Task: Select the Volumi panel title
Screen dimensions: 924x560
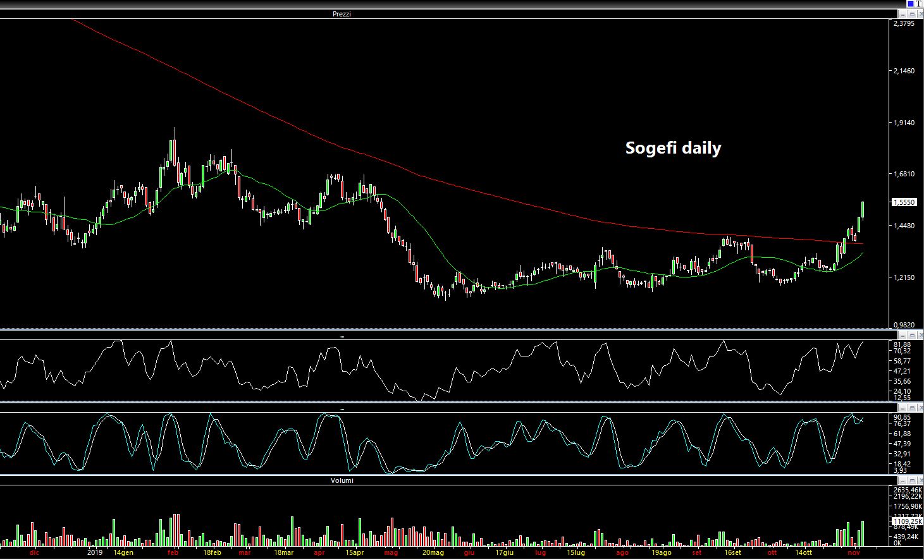Action: pos(342,480)
